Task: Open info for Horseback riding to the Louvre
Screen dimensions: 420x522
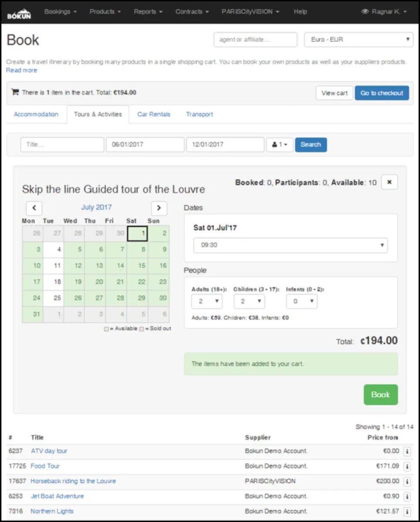Action: (407, 482)
